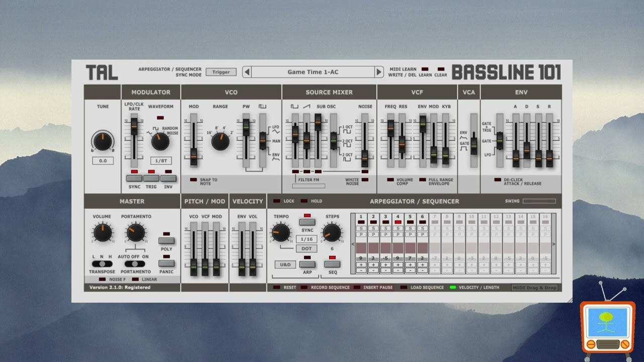The height and width of the screenshot is (362, 644).
Task: Click the master VOLUME knob
Action: coord(102,233)
